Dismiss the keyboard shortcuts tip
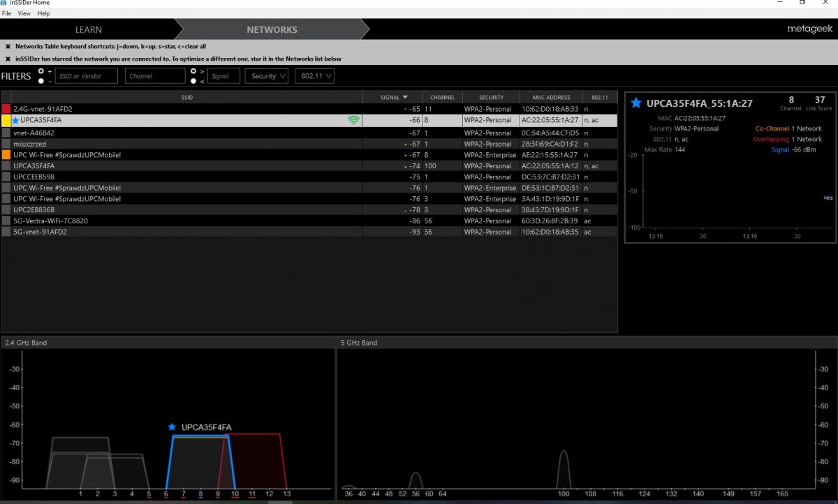The width and height of the screenshot is (838, 504). coord(8,47)
